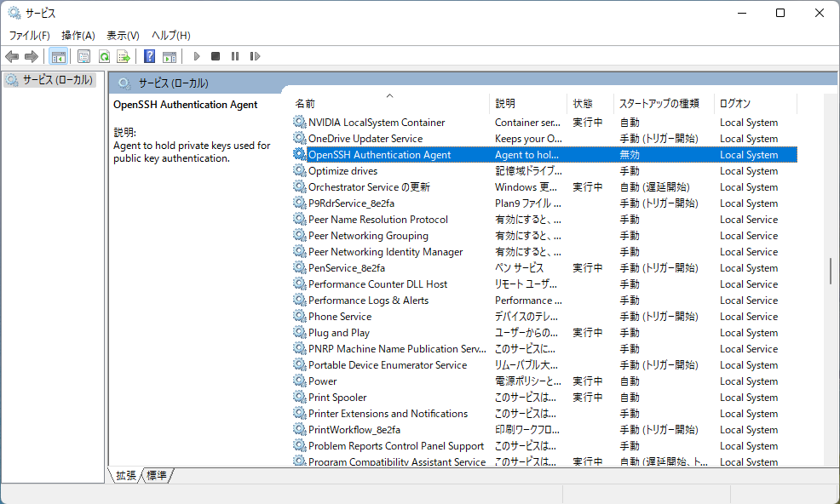Export the services list
The image size is (840, 504).
point(124,56)
